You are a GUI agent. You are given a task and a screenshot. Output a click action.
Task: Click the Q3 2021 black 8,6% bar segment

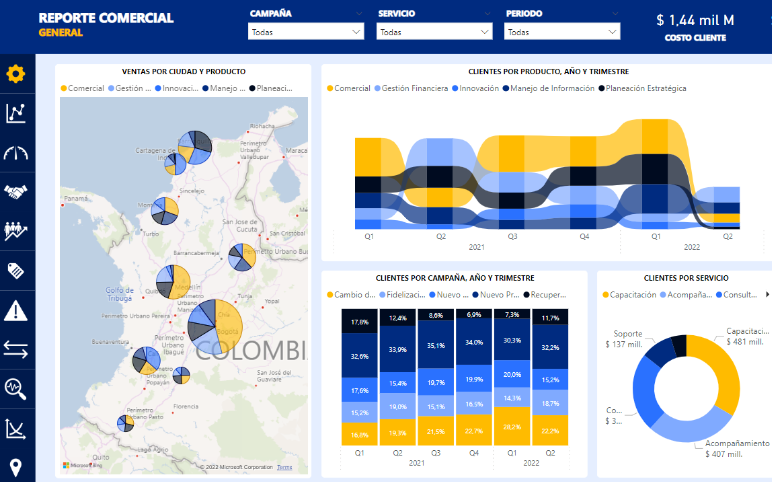pyautogui.click(x=435, y=315)
